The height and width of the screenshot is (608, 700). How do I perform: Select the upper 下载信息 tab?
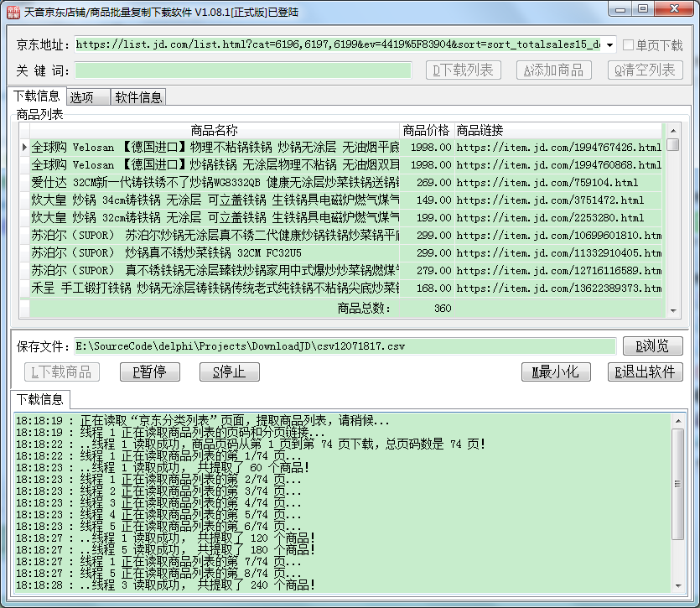click(x=36, y=96)
